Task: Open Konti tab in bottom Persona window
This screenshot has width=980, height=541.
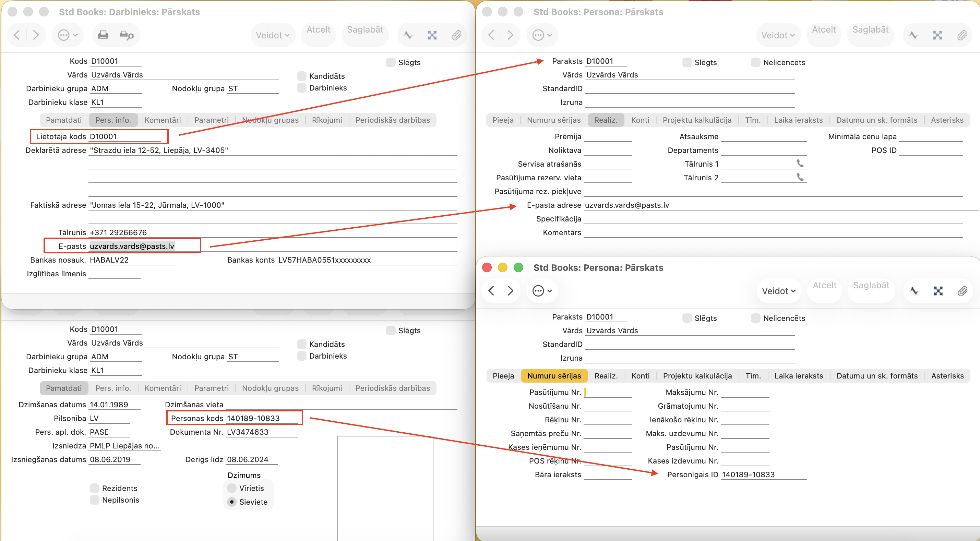Action: click(x=640, y=376)
